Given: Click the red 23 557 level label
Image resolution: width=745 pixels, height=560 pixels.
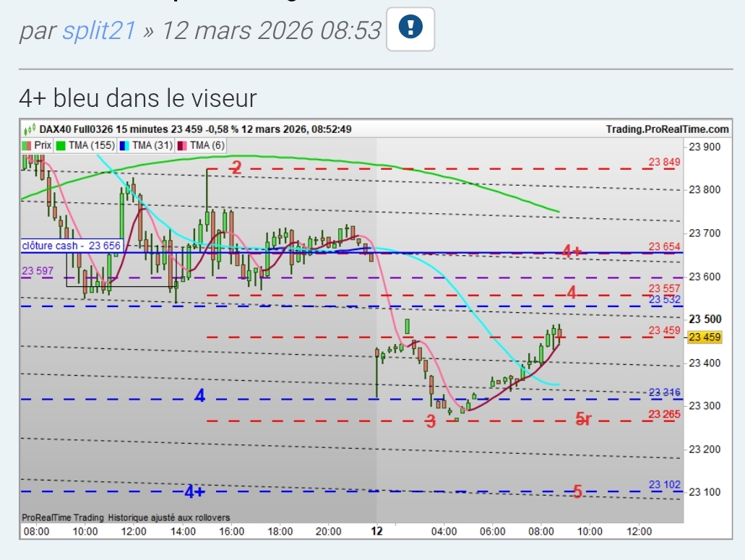Looking at the screenshot, I should 664,288.
